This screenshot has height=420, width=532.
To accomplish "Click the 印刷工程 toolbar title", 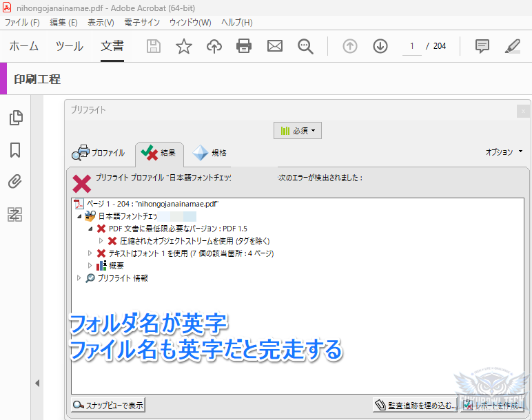I will [x=37, y=79].
